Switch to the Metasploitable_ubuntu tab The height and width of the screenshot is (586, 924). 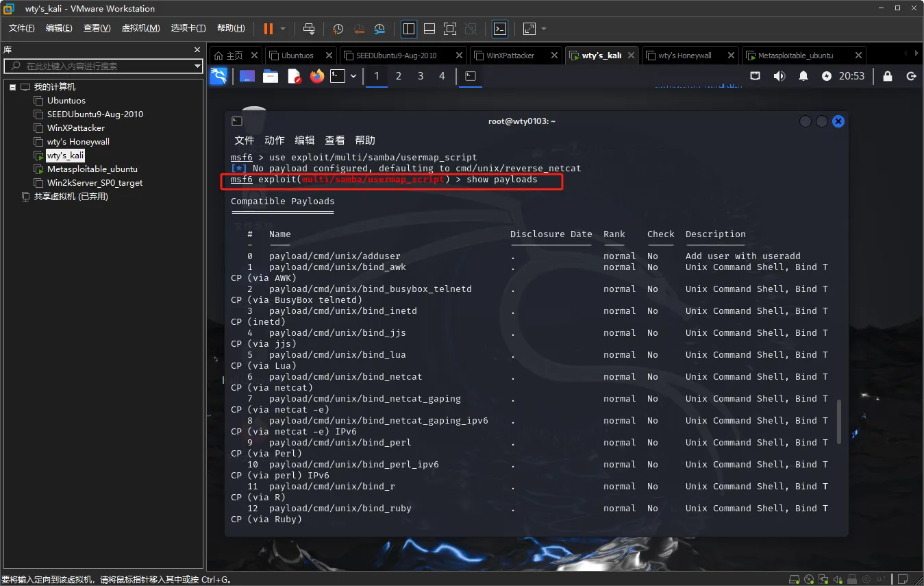[796, 56]
